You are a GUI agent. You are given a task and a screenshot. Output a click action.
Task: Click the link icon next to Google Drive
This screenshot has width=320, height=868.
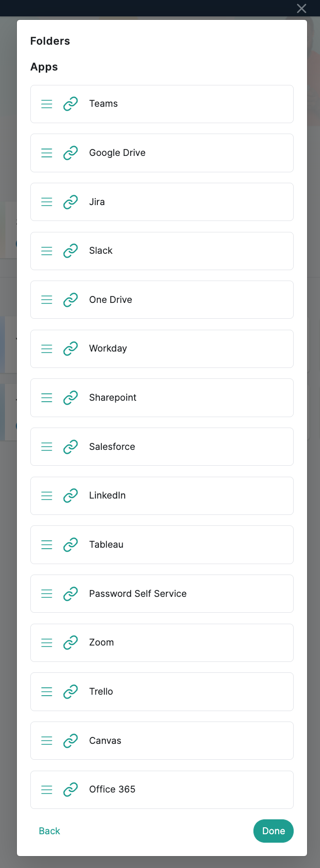pyautogui.click(x=71, y=153)
